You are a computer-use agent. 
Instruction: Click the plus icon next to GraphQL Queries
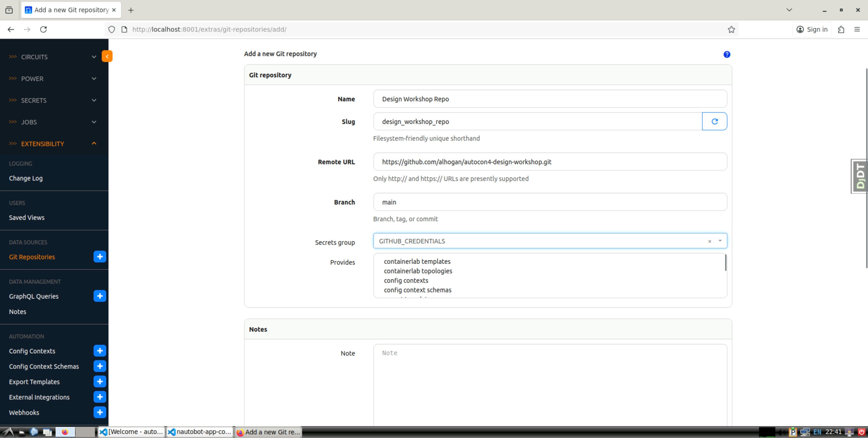pos(100,296)
